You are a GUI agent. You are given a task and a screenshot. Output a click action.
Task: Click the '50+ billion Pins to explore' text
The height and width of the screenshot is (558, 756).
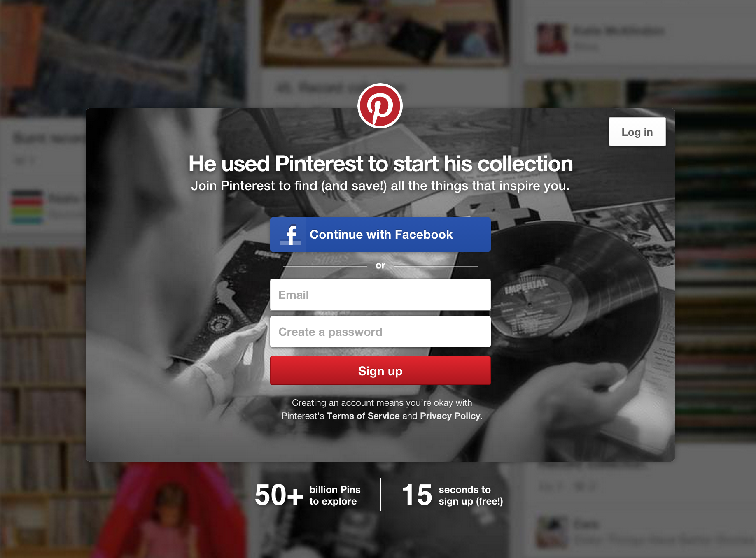[308, 495]
